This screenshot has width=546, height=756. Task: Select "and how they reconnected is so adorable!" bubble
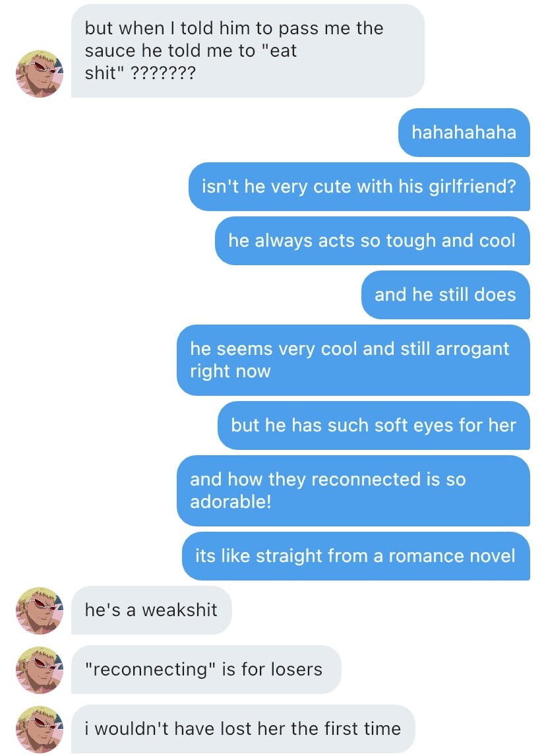coord(353,490)
